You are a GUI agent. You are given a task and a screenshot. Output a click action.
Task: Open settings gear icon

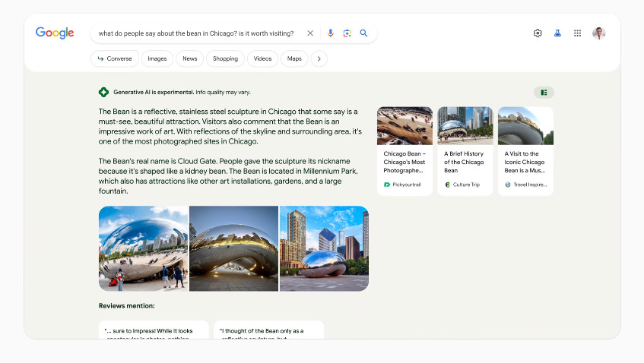(538, 33)
